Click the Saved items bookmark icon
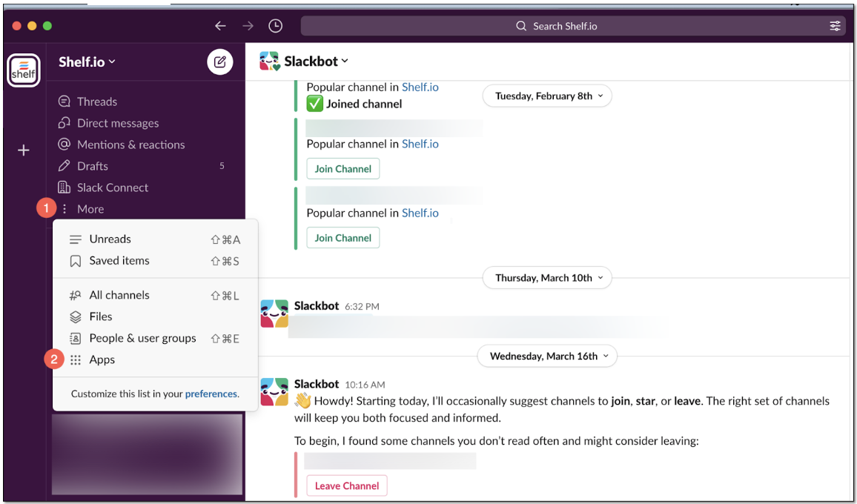The width and height of the screenshot is (857, 504). click(x=76, y=262)
